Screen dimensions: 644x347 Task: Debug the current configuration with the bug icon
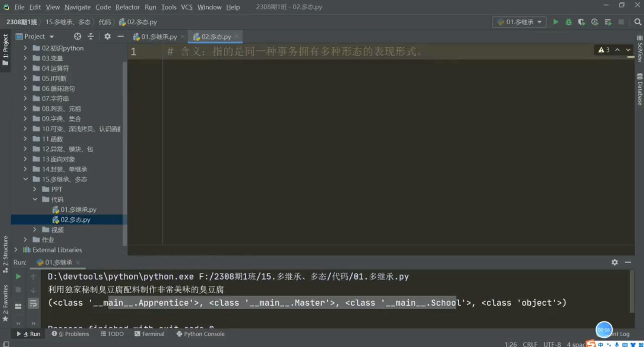[x=568, y=22]
